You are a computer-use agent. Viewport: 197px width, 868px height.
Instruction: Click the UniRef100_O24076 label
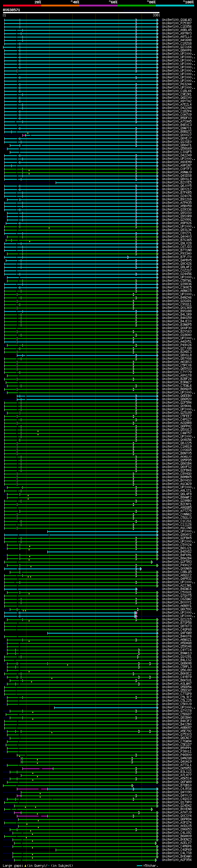(177, 196)
